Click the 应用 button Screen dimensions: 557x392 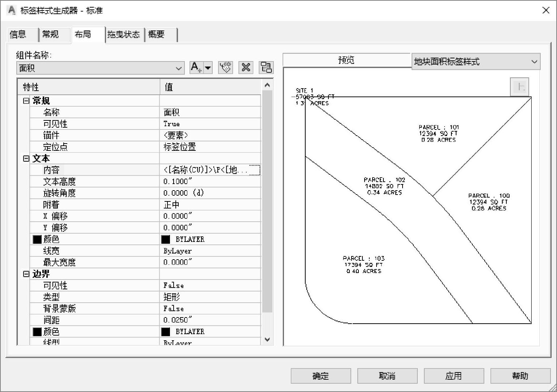coord(454,376)
